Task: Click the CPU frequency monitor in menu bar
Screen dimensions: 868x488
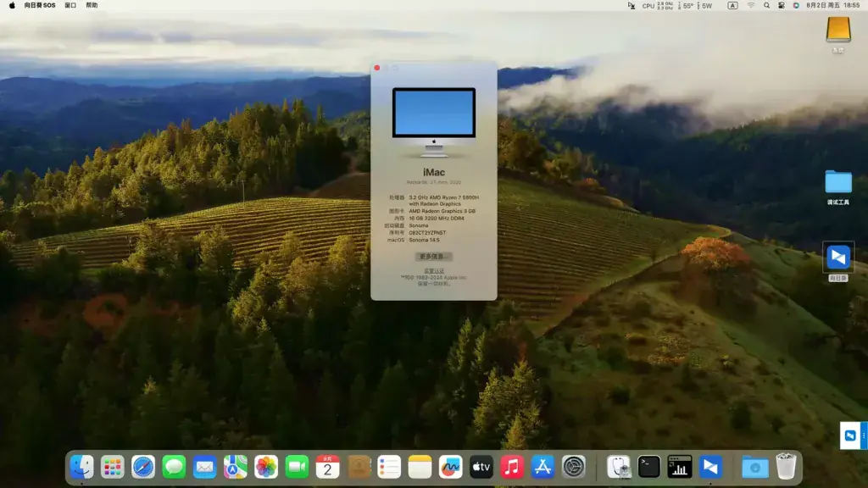Action: (x=658, y=6)
